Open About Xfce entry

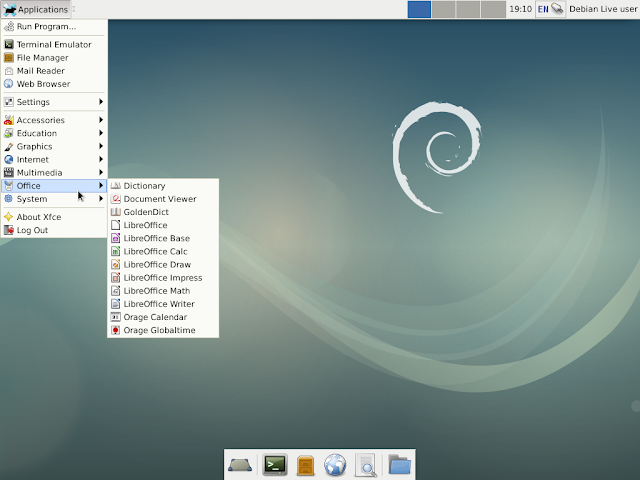click(54, 217)
